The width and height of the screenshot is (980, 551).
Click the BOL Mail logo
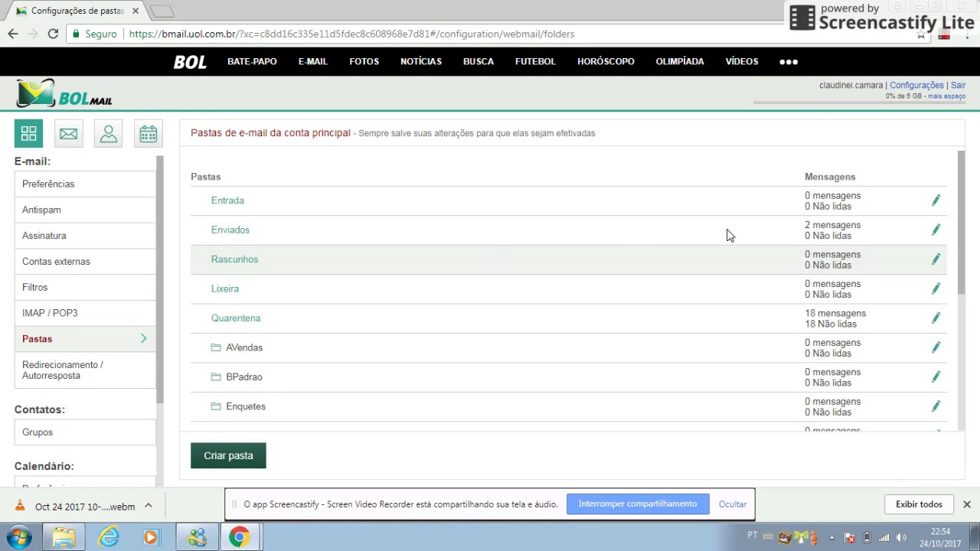click(64, 93)
